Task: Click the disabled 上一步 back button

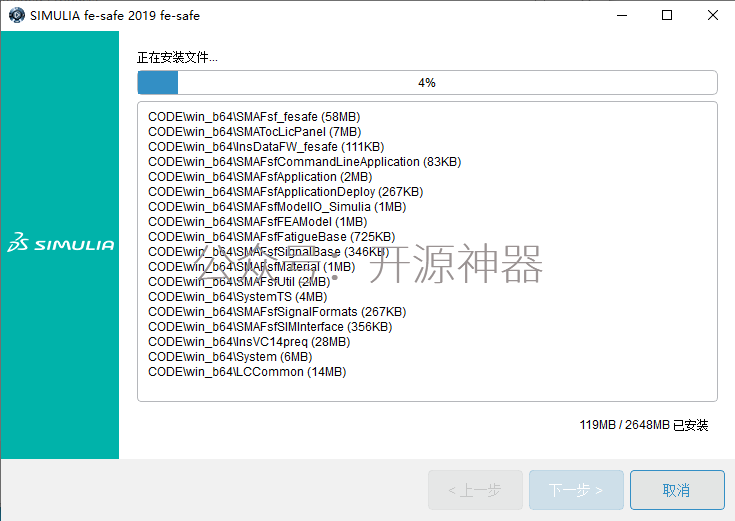Action: [x=475, y=490]
